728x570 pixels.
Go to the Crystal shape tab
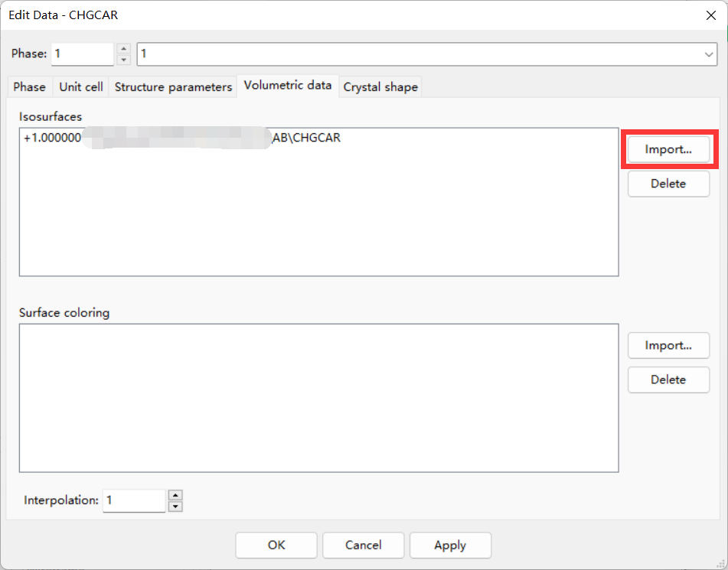pyautogui.click(x=380, y=86)
